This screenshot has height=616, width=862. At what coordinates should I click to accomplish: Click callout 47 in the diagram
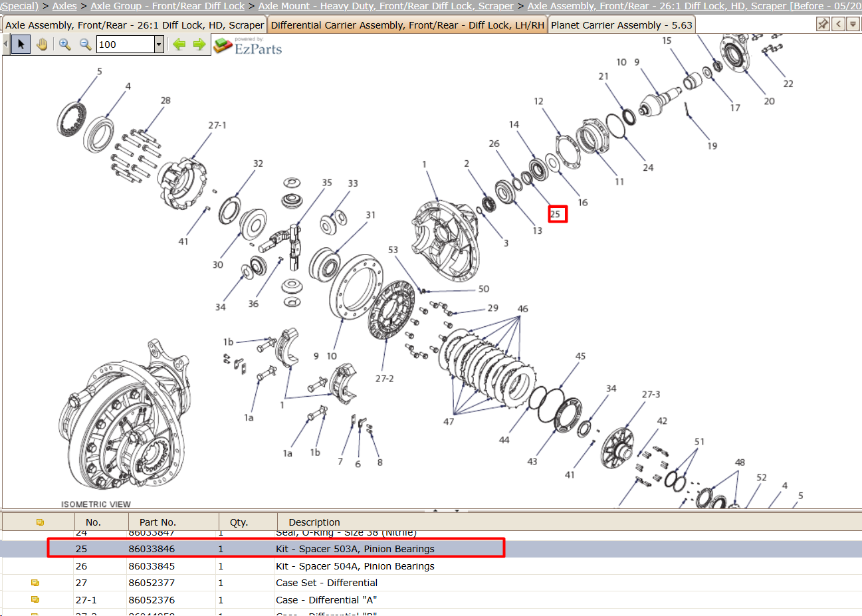point(449,421)
